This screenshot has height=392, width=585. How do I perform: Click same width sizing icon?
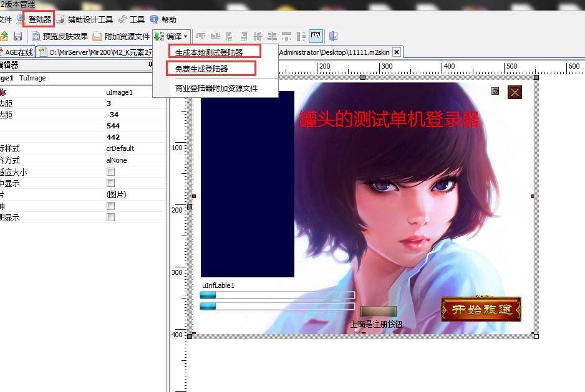pos(286,36)
